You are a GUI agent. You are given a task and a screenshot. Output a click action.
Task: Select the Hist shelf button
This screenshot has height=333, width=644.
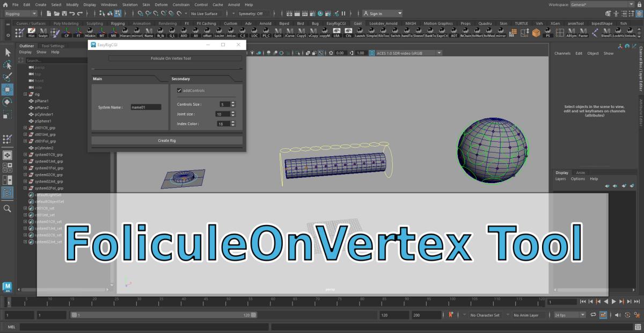click(x=31, y=33)
